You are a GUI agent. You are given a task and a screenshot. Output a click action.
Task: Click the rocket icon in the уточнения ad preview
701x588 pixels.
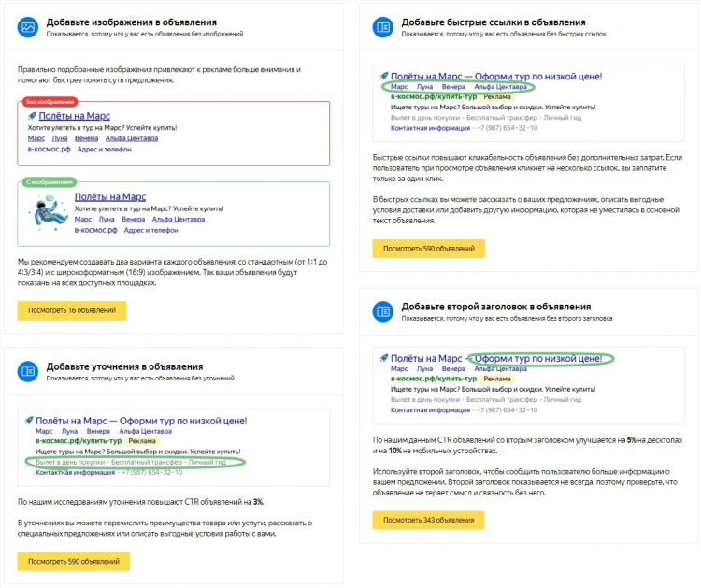point(29,421)
